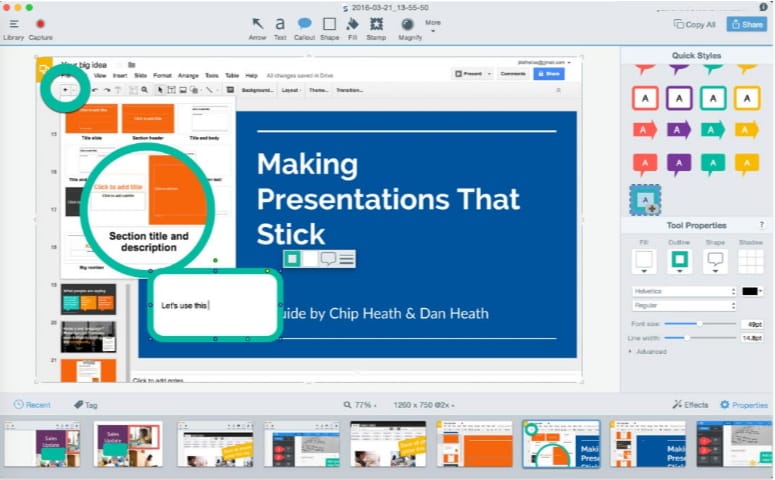This screenshot has height=480, width=775.
Task: Click the Present button in Slides
Action: (x=469, y=74)
